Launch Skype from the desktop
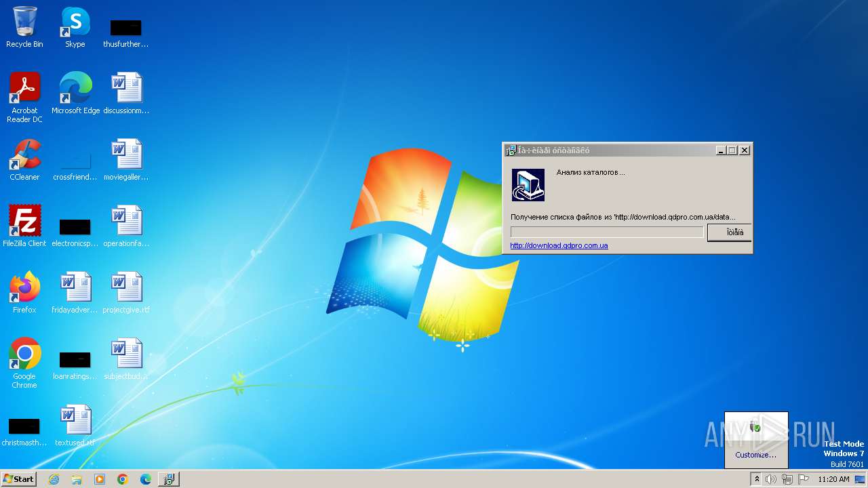868x488 pixels. pos(75,27)
